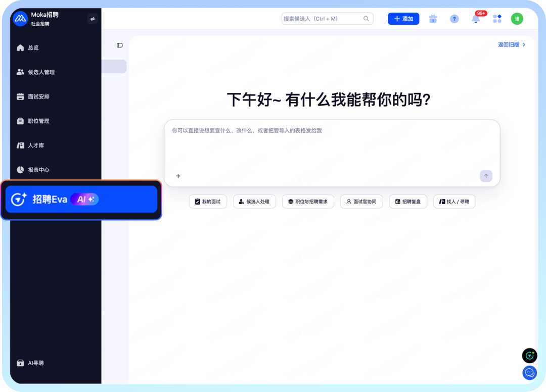Click the 下午好 greeting heading

tap(329, 100)
